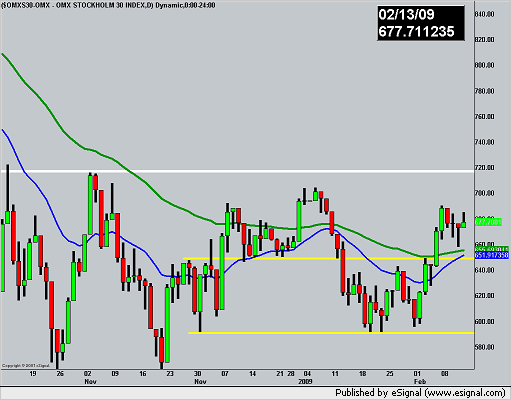Click the 780.00 price axis label
Screen dimensions: 511x400
484,91
